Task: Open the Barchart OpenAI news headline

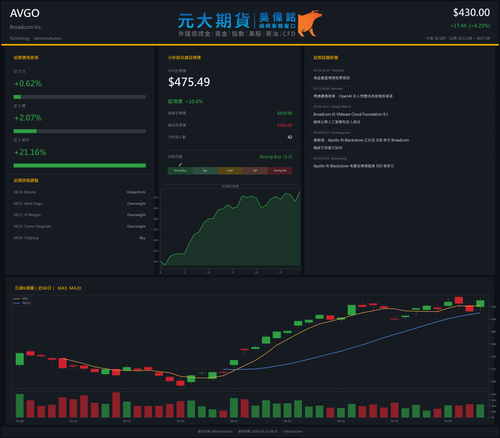Action: [x=353, y=96]
